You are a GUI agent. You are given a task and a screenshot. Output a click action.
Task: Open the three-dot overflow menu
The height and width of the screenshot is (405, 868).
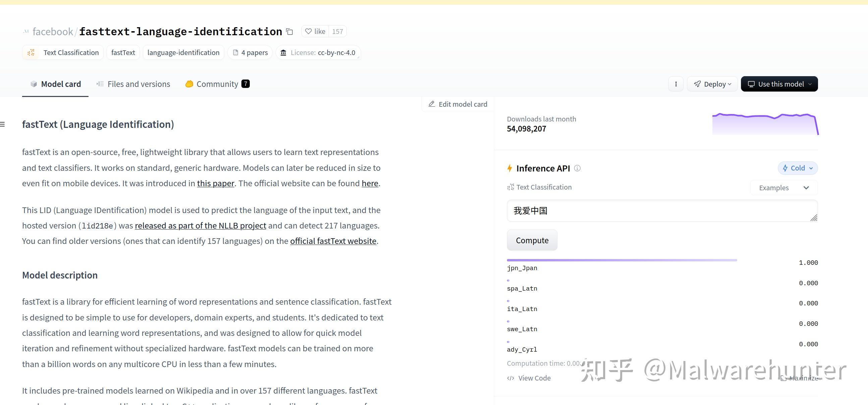pyautogui.click(x=675, y=84)
